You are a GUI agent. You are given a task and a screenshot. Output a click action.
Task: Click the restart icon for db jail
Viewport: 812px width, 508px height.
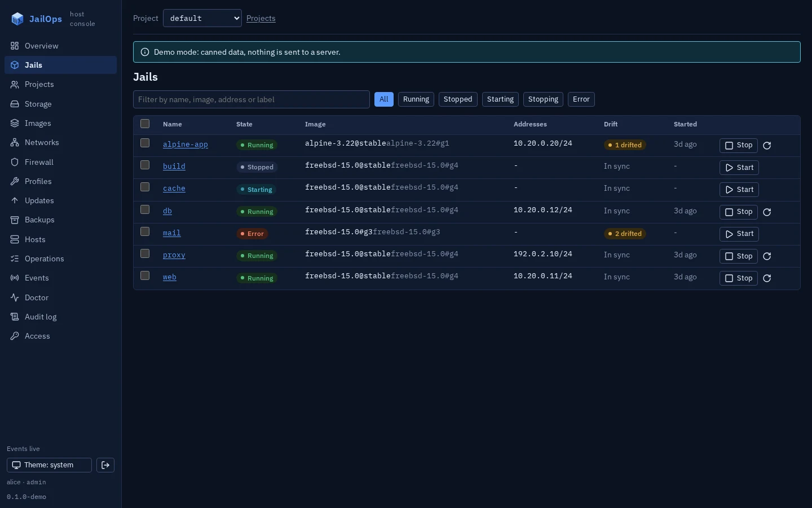(767, 212)
